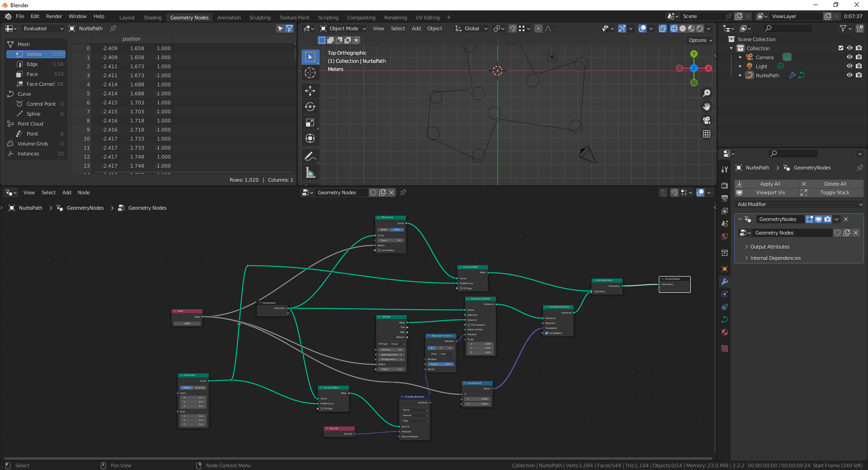Open the Global transform orientation dropdown

point(472,28)
